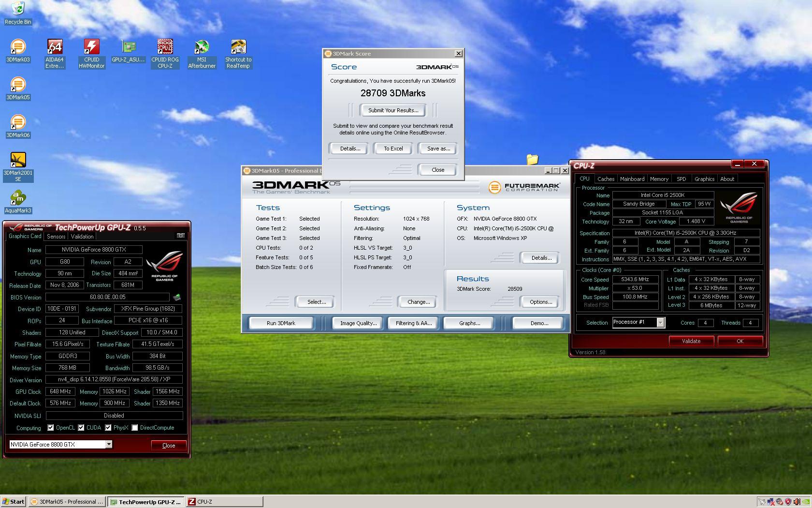The image size is (812, 508).
Task: Switch to the Validation tab in GPU-Z
Action: [82, 237]
